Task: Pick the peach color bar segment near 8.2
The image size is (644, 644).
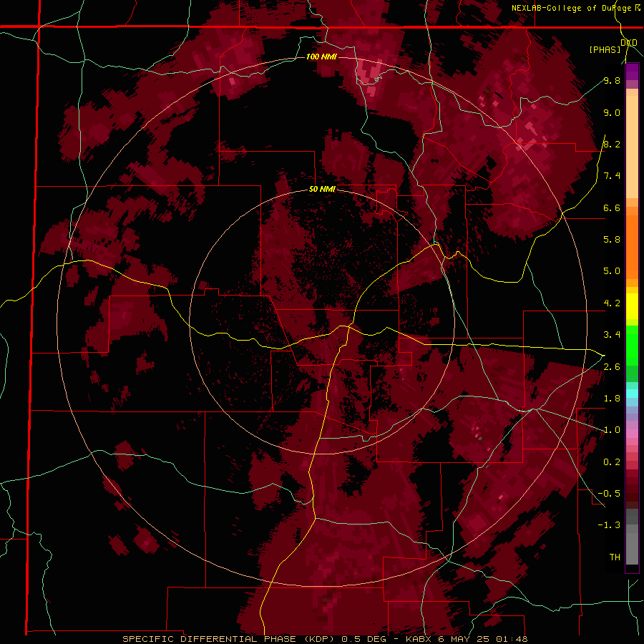Action: click(x=632, y=147)
